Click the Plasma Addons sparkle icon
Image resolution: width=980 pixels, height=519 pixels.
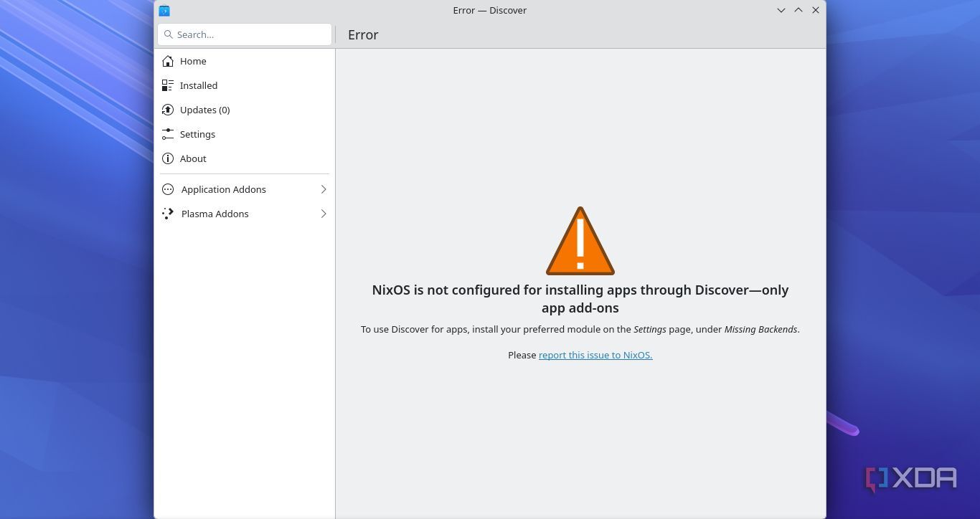(x=168, y=214)
